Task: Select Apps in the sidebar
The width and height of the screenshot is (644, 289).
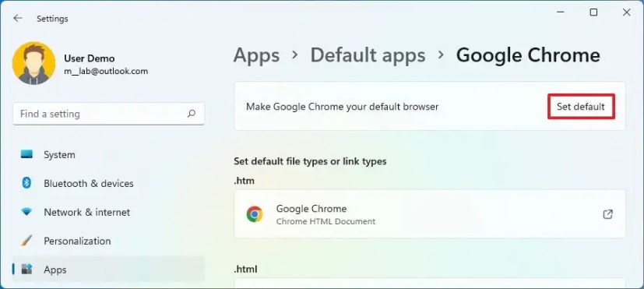Action: 109,270
